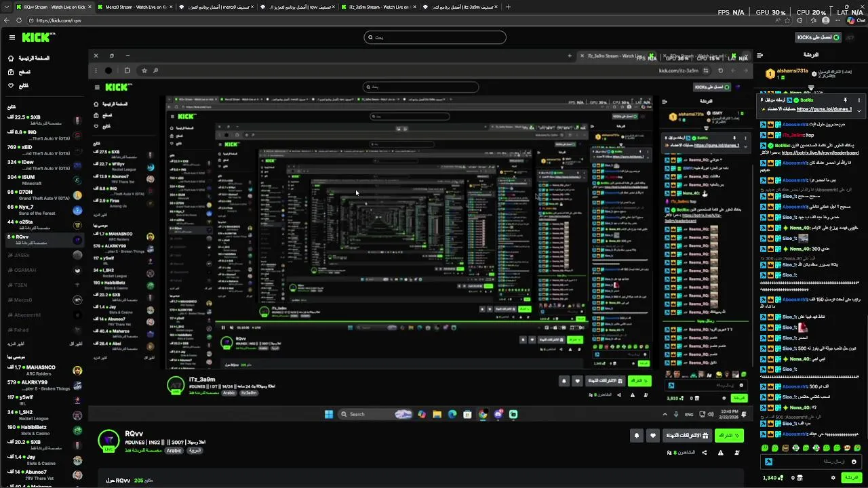This screenshot has height=488, width=868.
Task: Click the Arabic tag under RQvv title
Action: click(x=174, y=451)
